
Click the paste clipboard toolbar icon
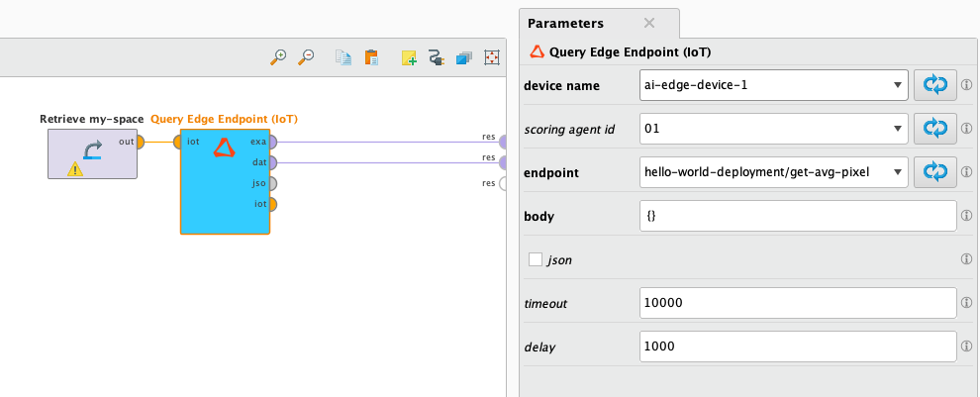pos(371,57)
